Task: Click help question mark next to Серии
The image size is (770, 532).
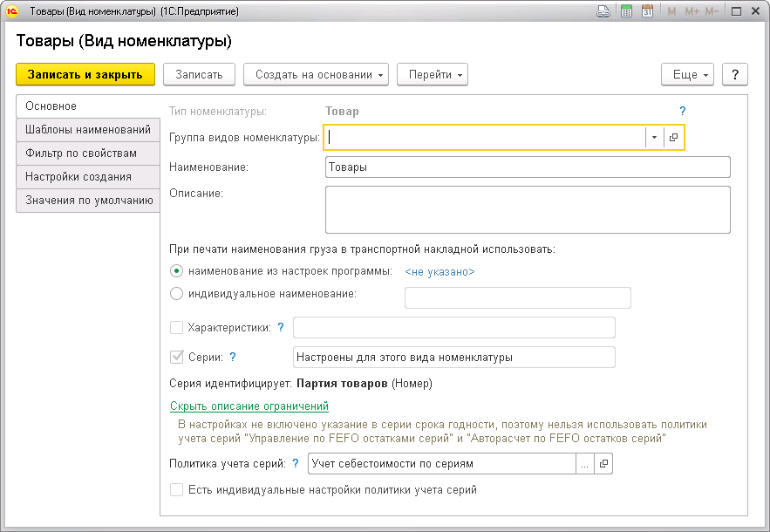Action: point(233,357)
